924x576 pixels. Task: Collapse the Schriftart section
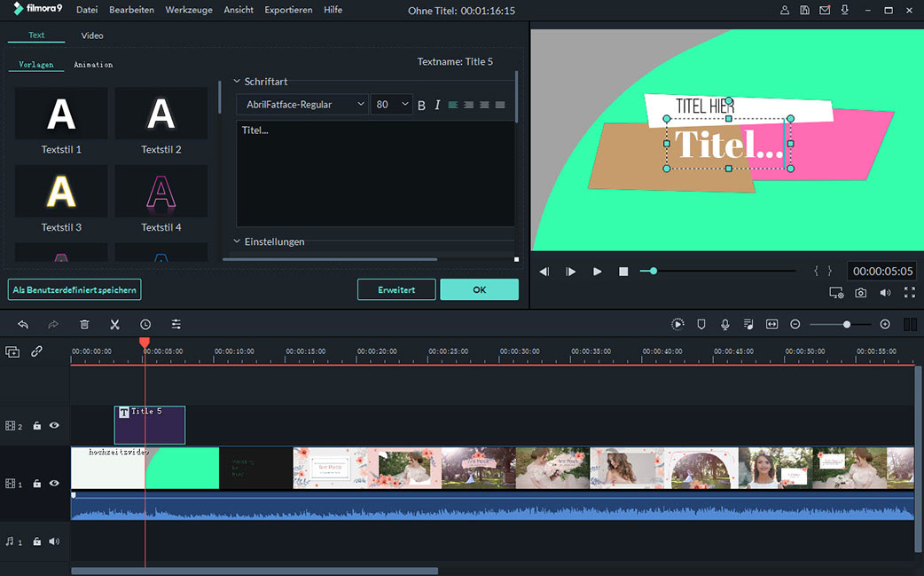click(x=237, y=82)
